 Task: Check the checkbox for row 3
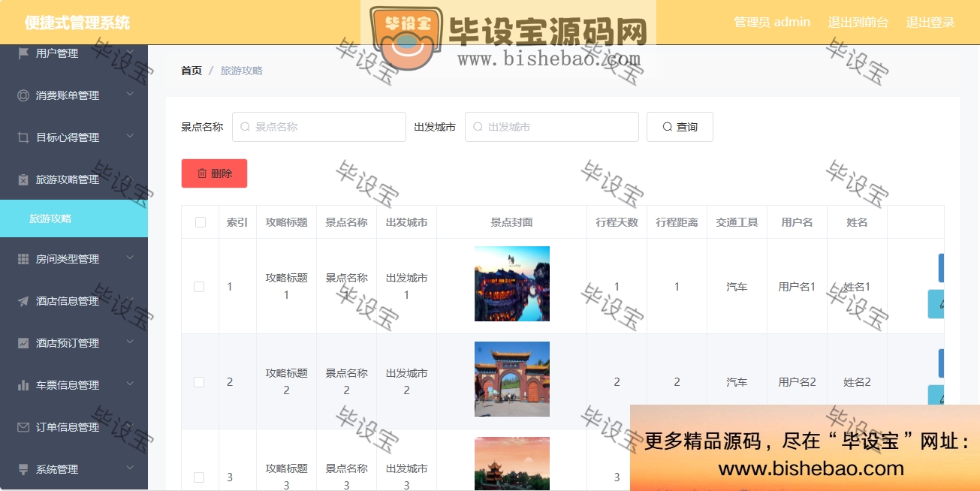199,477
